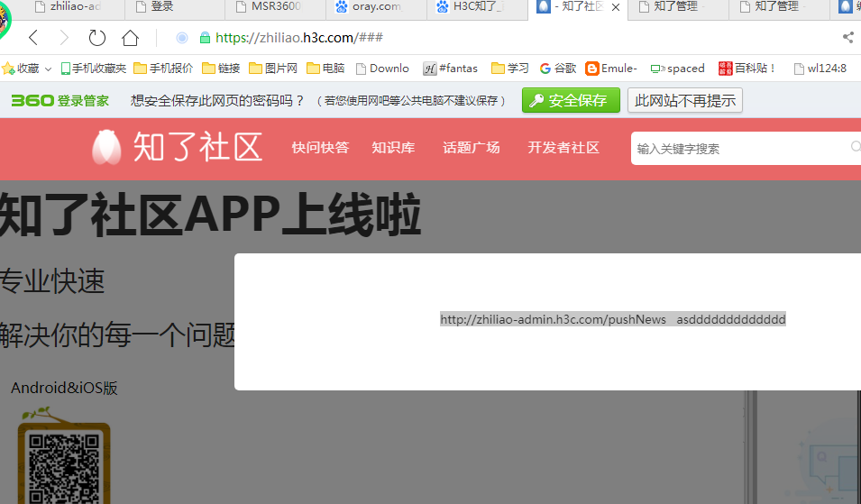Open the spaced bookmark
The width and height of the screenshot is (861, 504).
pyautogui.click(x=678, y=69)
